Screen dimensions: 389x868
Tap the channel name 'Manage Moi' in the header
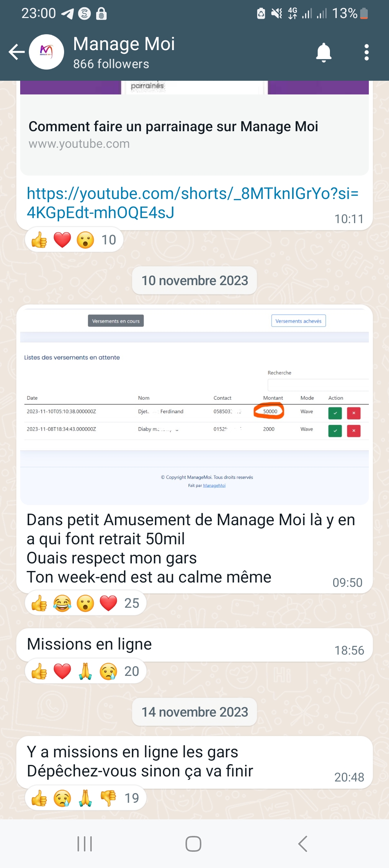[124, 44]
